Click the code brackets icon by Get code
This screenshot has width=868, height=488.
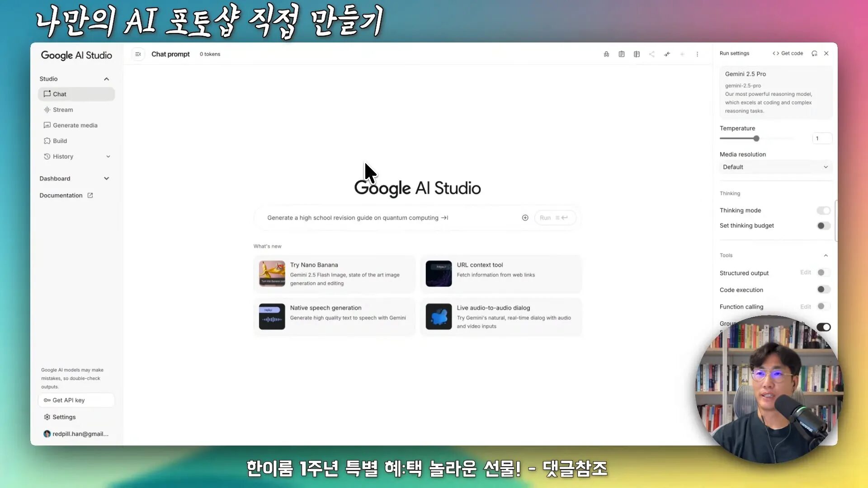coord(776,53)
